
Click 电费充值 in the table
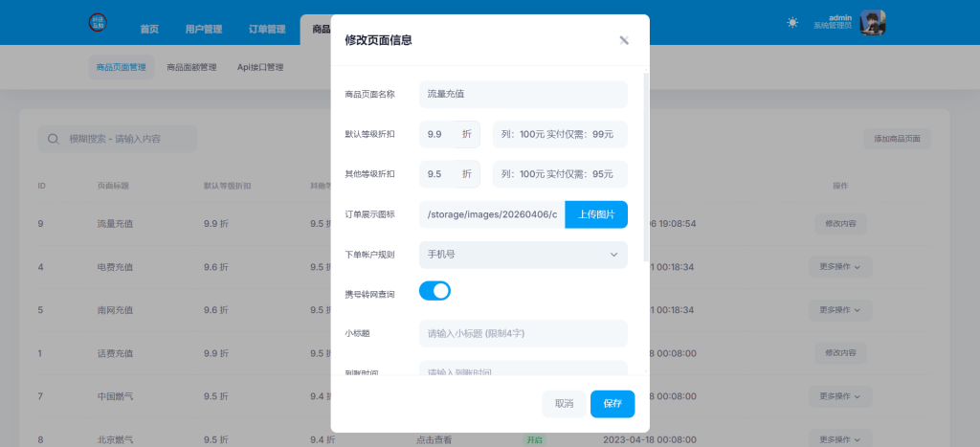click(115, 267)
